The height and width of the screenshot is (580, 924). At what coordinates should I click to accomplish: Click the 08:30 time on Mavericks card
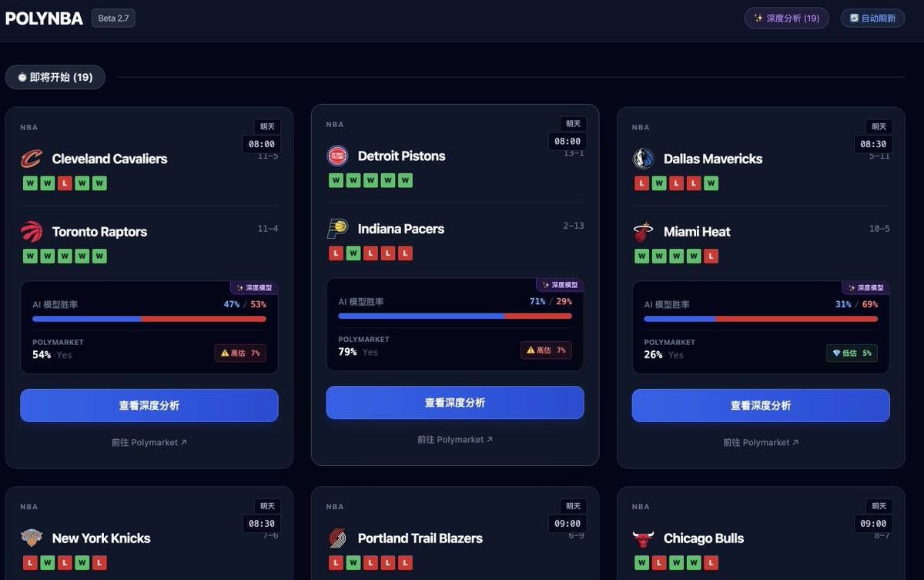(873, 144)
